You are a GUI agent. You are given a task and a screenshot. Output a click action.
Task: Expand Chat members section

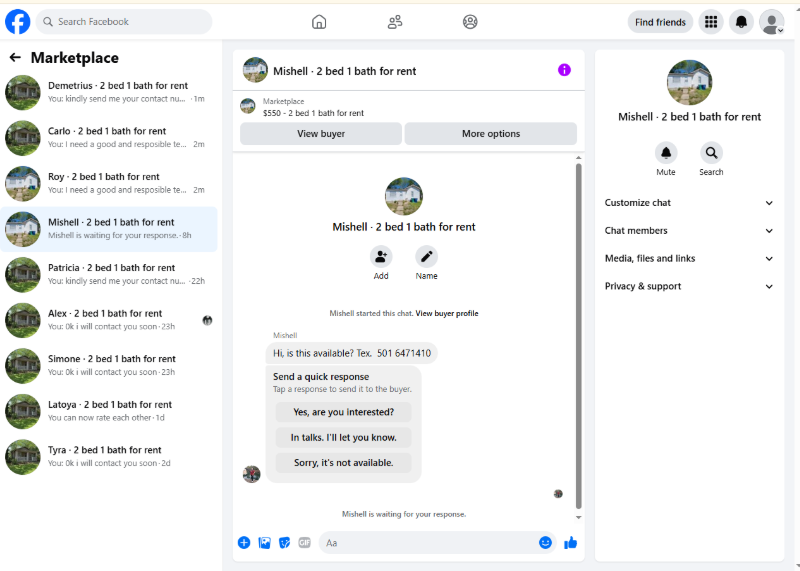(689, 231)
